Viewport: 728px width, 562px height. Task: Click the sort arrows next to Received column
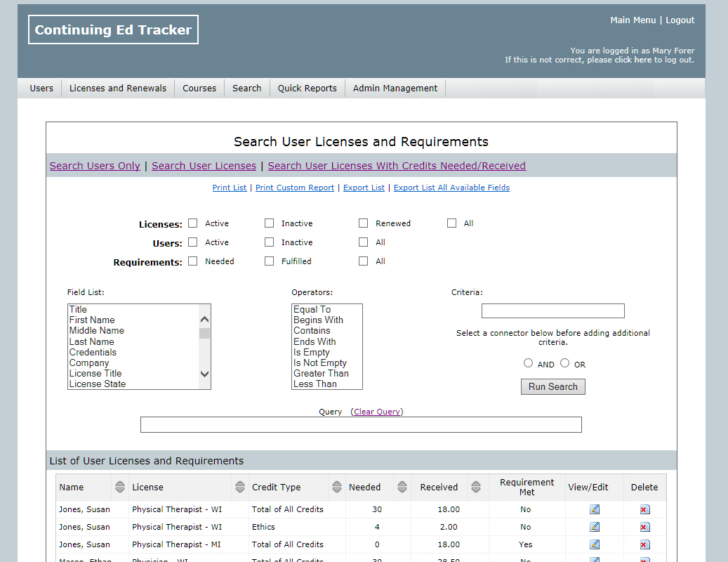click(x=475, y=487)
